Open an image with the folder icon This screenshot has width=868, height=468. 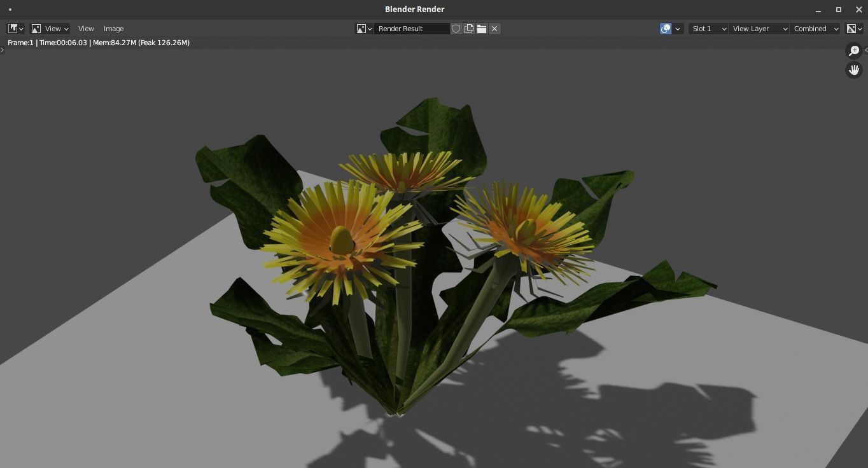[482, 29]
